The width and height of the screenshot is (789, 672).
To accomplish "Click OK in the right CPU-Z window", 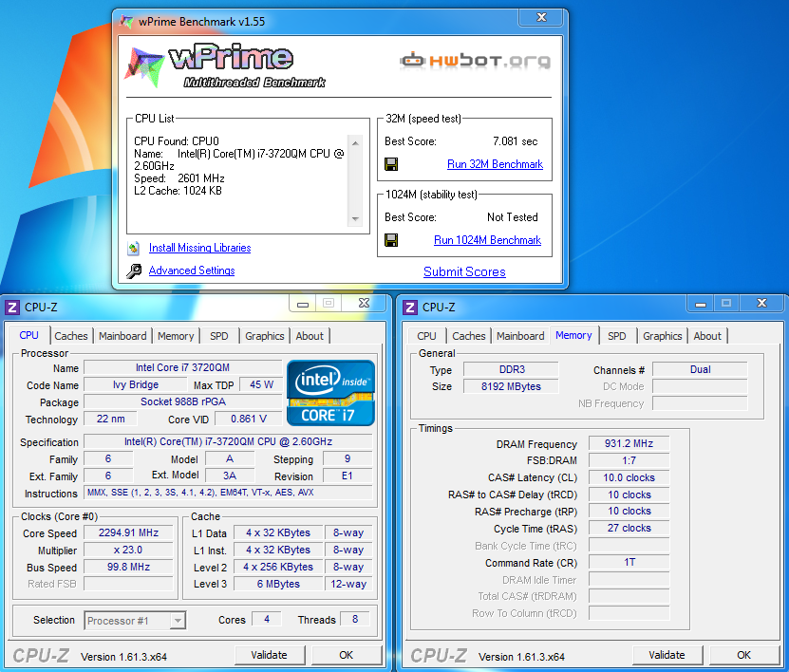I will point(743,655).
